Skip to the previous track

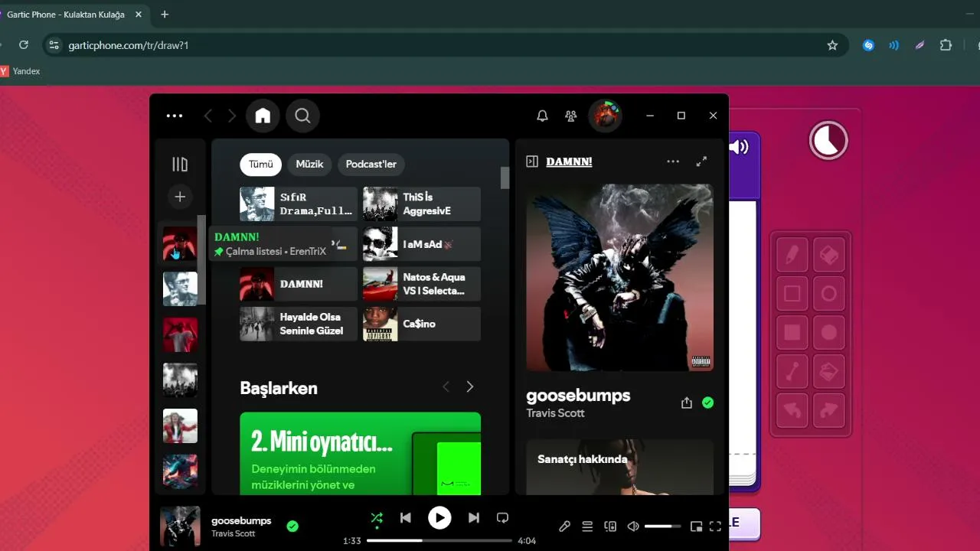[406, 518]
